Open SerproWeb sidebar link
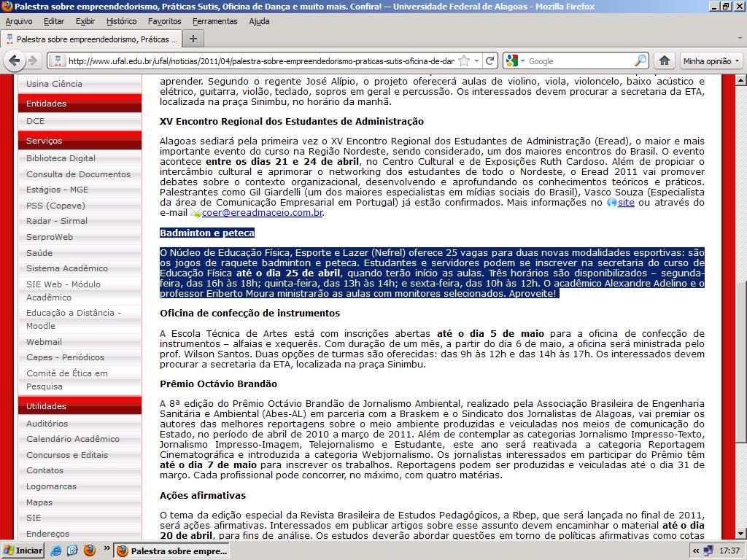The height and width of the screenshot is (560, 747). (x=50, y=237)
